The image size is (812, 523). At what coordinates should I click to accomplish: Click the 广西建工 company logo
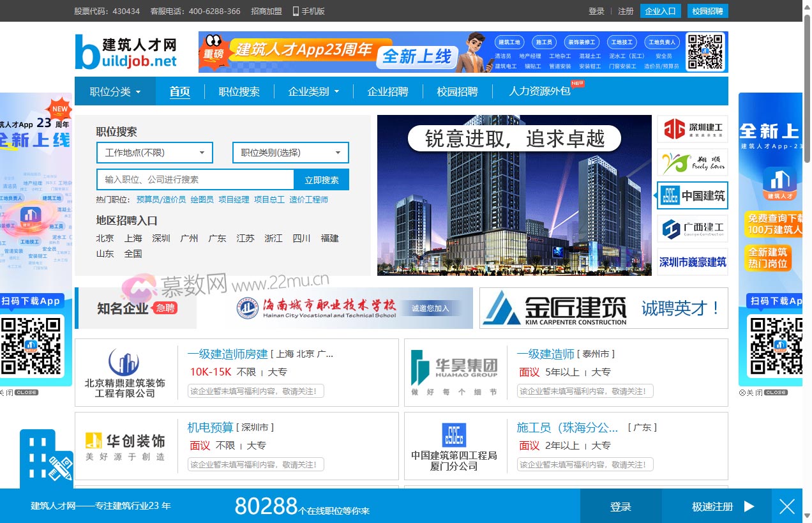(x=692, y=229)
